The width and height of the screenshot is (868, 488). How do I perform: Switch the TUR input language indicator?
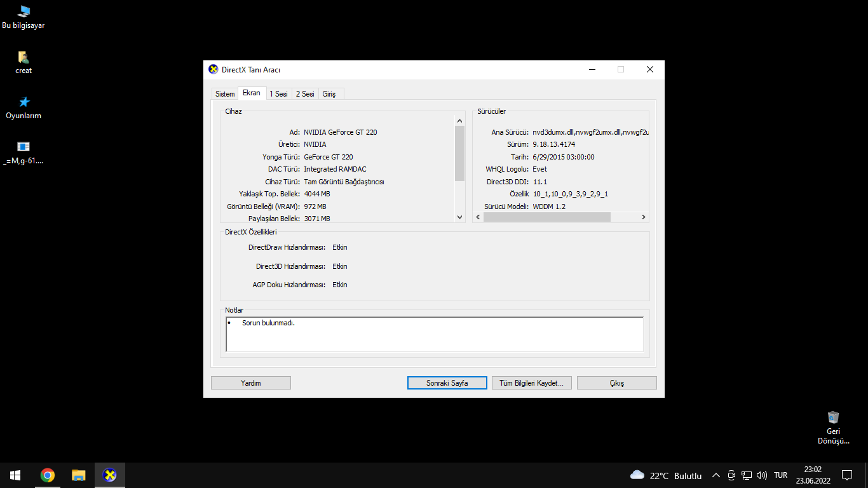[x=781, y=475]
